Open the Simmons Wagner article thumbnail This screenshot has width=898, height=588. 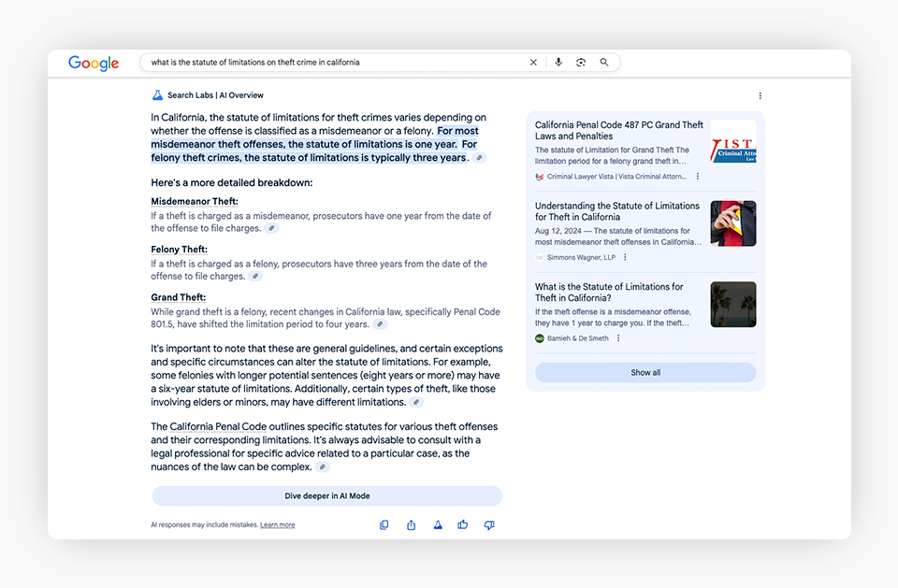coord(733,223)
